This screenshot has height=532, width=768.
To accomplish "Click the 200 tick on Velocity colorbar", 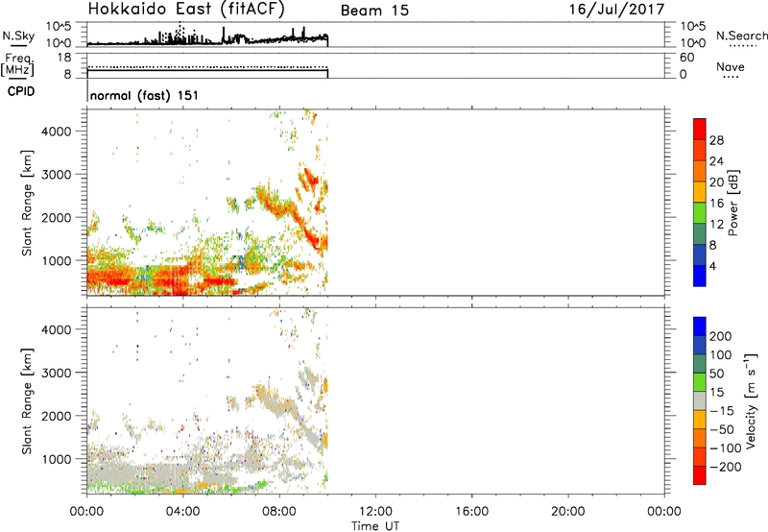I will [721, 336].
